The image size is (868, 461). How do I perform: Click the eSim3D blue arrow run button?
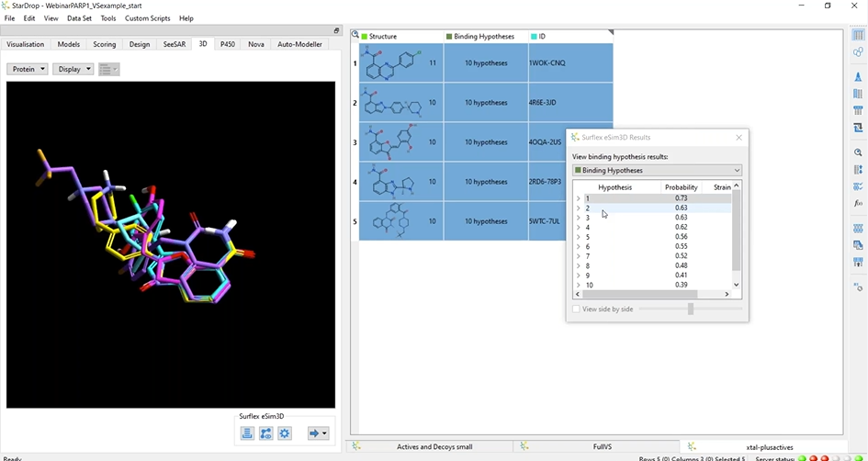click(318, 433)
